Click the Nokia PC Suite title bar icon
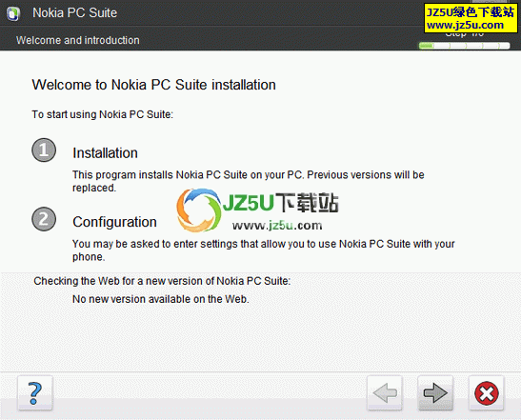Screen dimensions: 521x420 (x=13, y=13)
